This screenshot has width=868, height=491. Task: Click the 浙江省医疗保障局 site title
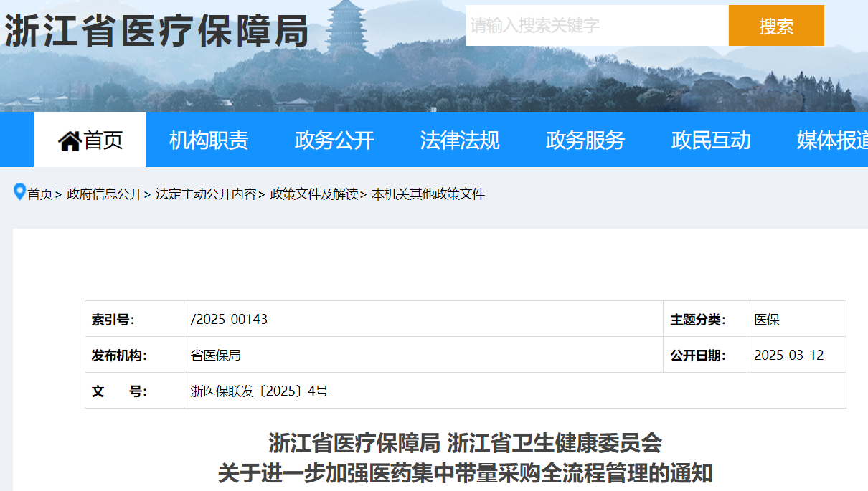[157, 31]
